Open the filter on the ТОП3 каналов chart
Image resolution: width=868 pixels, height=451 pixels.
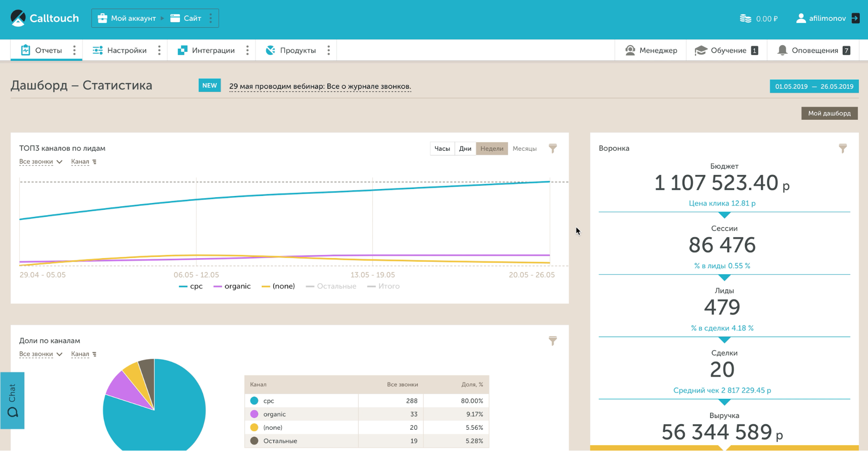tap(552, 149)
